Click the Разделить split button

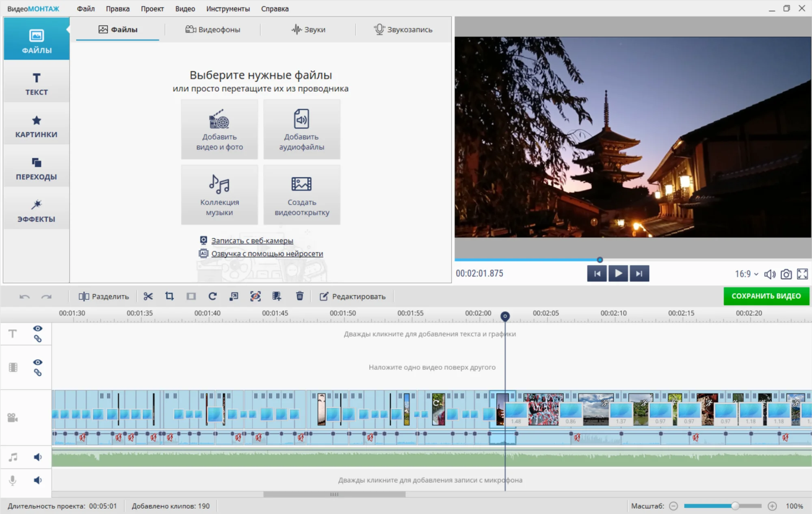tap(104, 297)
